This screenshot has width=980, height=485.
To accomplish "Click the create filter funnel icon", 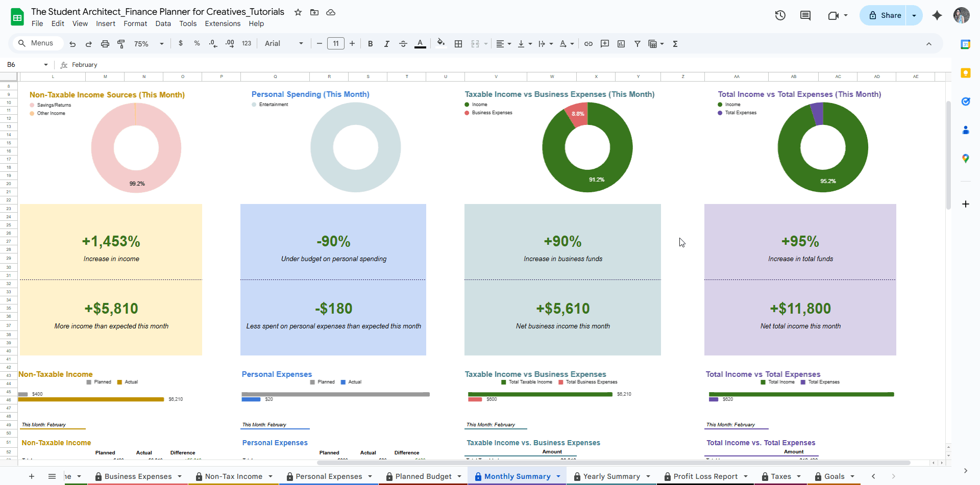I will click(x=638, y=44).
